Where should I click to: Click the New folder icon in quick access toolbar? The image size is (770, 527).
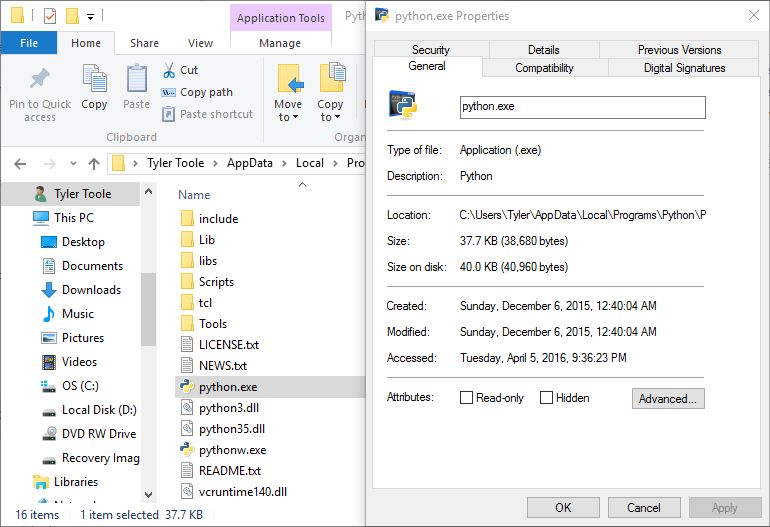[x=72, y=16]
